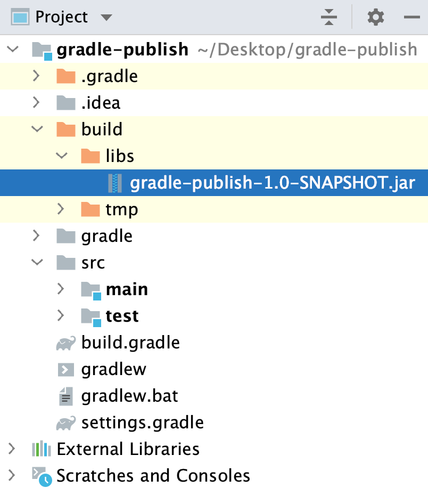The width and height of the screenshot is (428, 504).
Task: Expand the main source set chevron
Action: pos(60,289)
